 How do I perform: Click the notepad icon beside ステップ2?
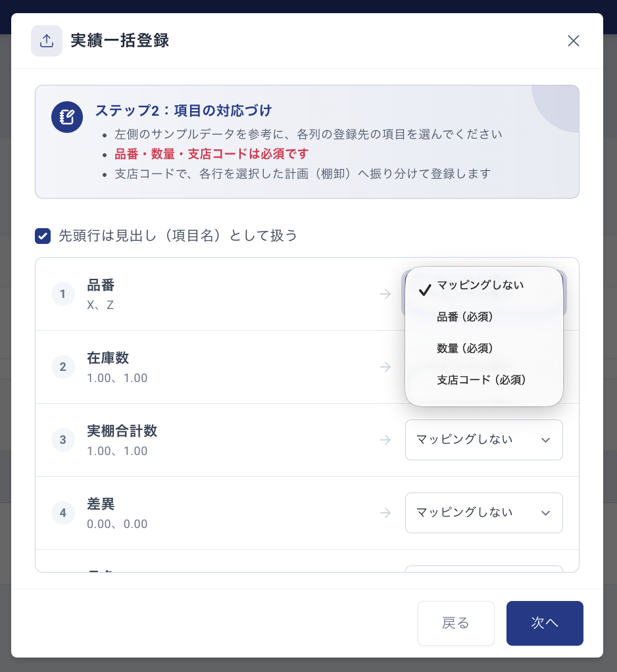[x=67, y=117]
